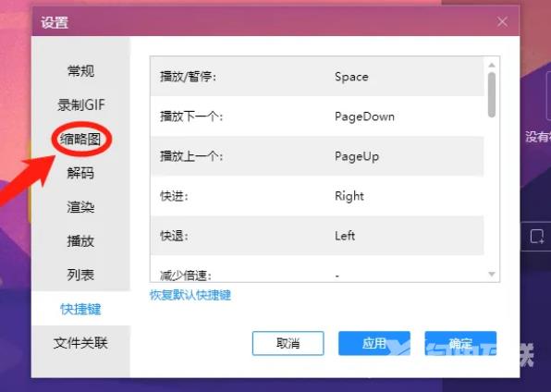Open the 文件关联 tab
The image size is (551, 392).
[80, 343]
